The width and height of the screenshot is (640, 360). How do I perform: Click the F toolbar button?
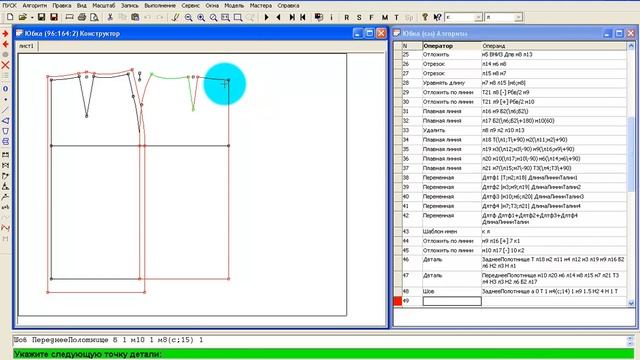pos(371,17)
